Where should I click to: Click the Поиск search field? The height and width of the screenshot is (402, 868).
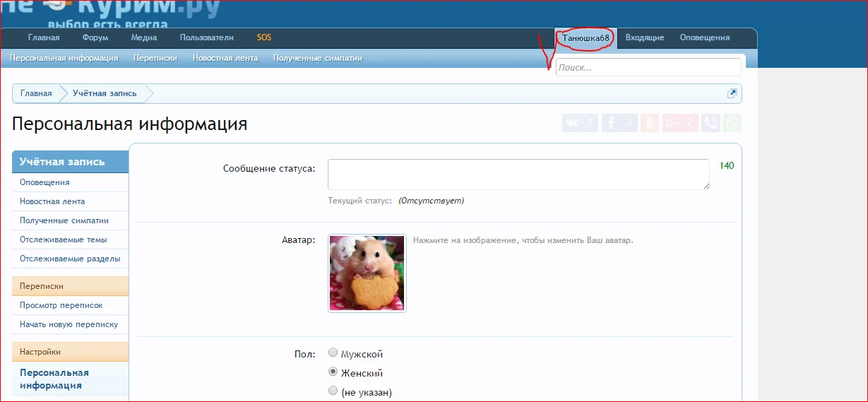pos(648,67)
